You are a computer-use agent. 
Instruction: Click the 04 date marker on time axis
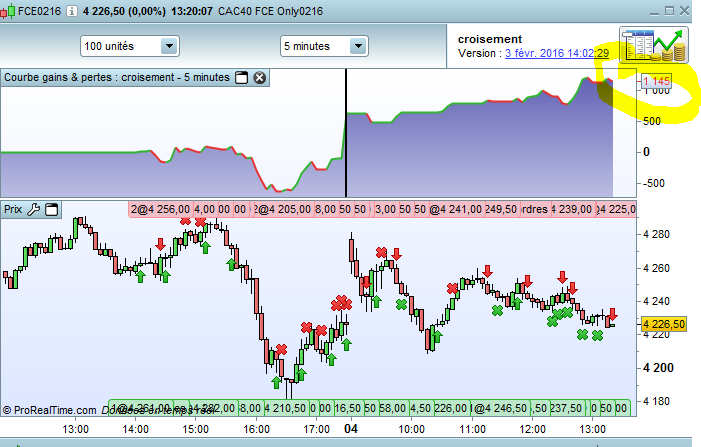pyautogui.click(x=351, y=428)
